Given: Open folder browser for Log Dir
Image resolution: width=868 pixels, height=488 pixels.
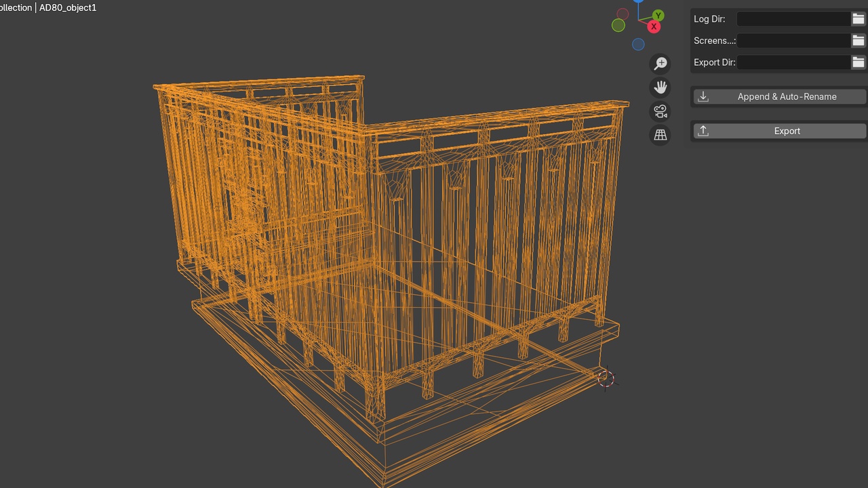Looking at the screenshot, I should tap(858, 19).
